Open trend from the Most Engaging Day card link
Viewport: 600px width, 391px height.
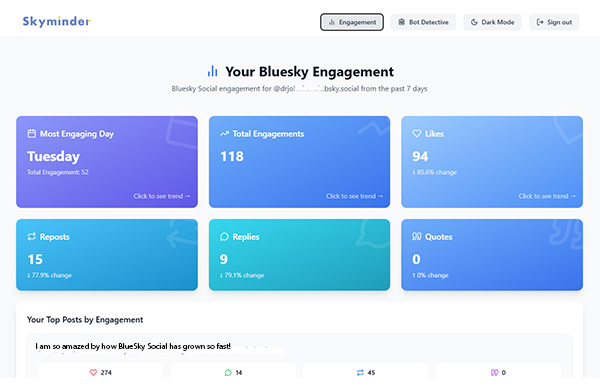(x=161, y=196)
